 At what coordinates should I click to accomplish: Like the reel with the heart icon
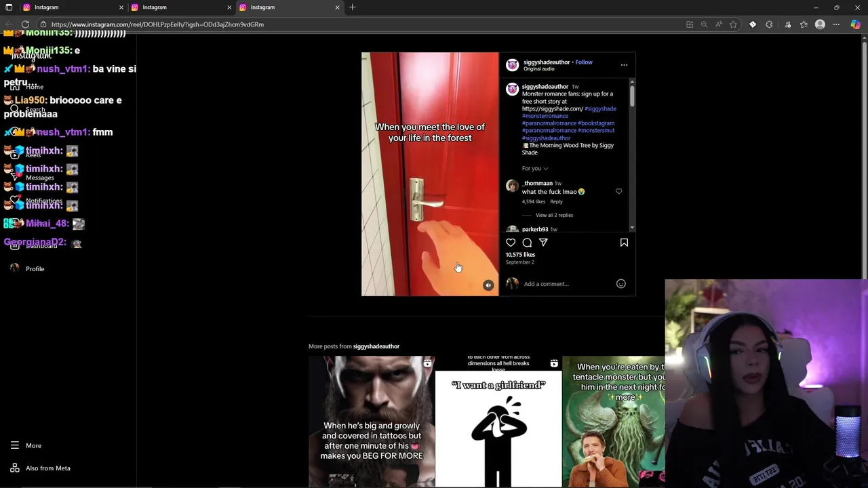[511, 243]
